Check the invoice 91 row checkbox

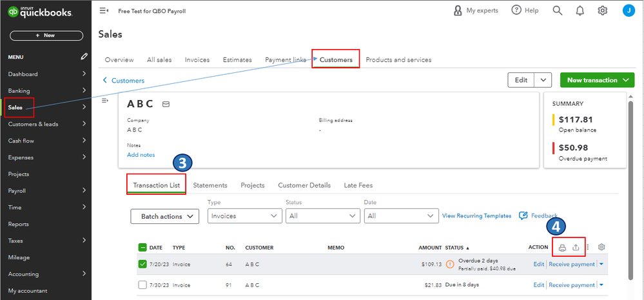pyautogui.click(x=142, y=285)
